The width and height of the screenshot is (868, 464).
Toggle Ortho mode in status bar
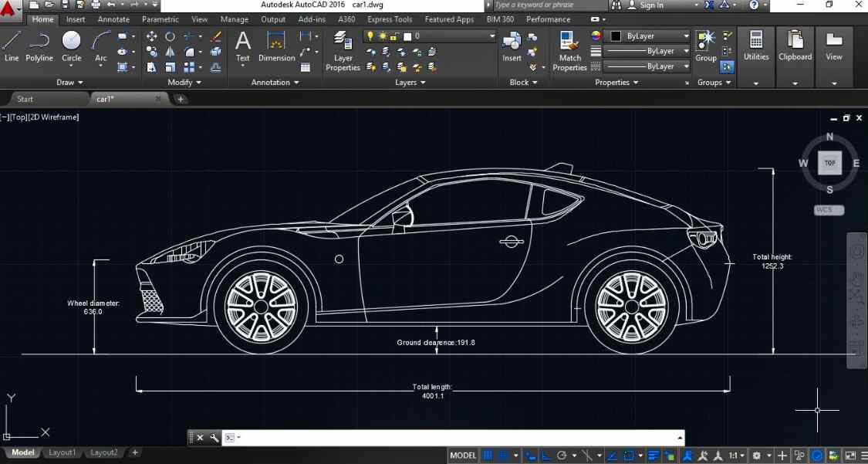point(545,456)
